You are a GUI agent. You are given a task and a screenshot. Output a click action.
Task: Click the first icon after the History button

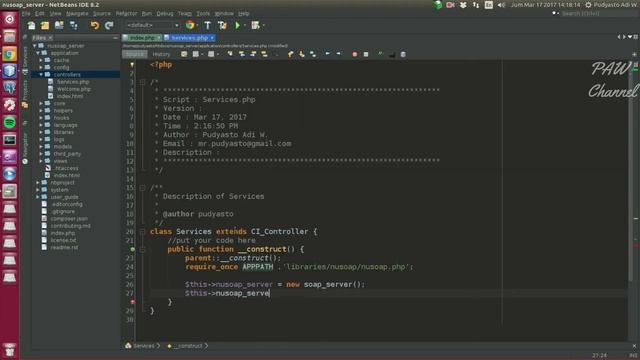point(184,54)
